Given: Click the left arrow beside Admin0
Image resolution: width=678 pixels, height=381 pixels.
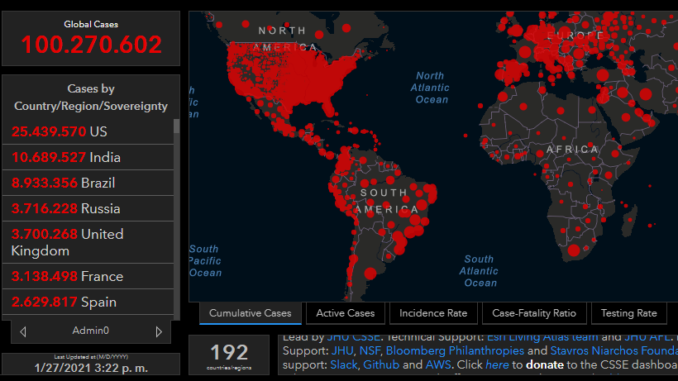Looking at the screenshot, I should [x=23, y=332].
